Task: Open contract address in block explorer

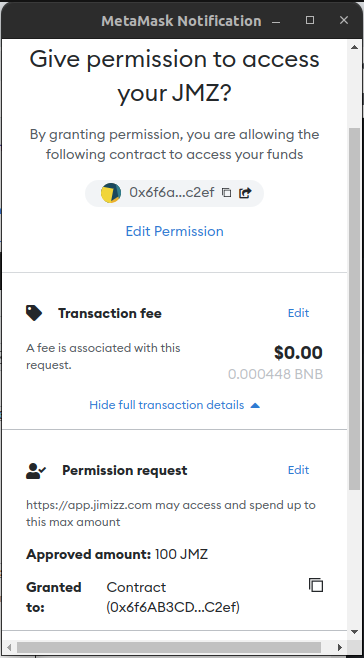Action: tap(245, 193)
